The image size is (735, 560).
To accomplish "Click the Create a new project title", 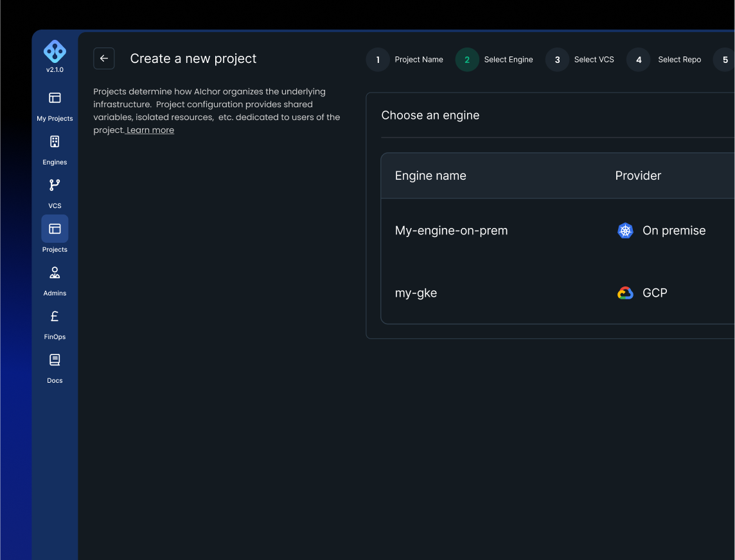I will point(193,58).
